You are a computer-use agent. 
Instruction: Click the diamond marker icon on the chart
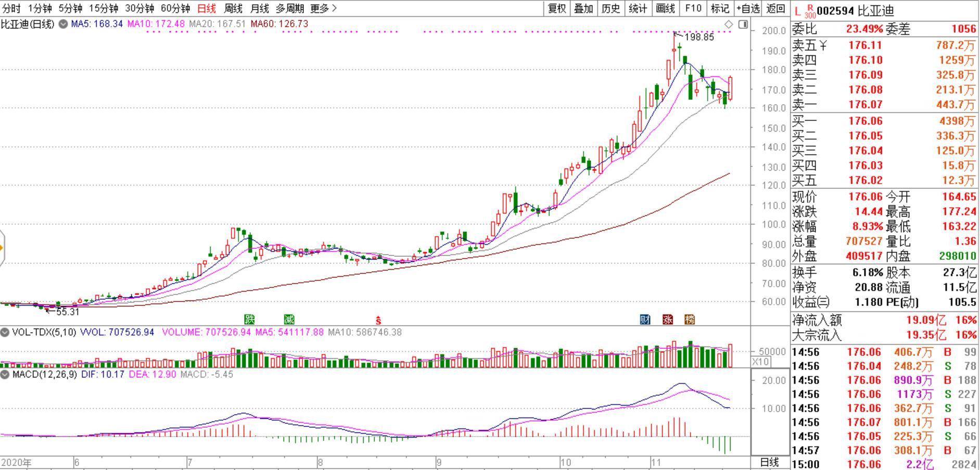(729, 24)
